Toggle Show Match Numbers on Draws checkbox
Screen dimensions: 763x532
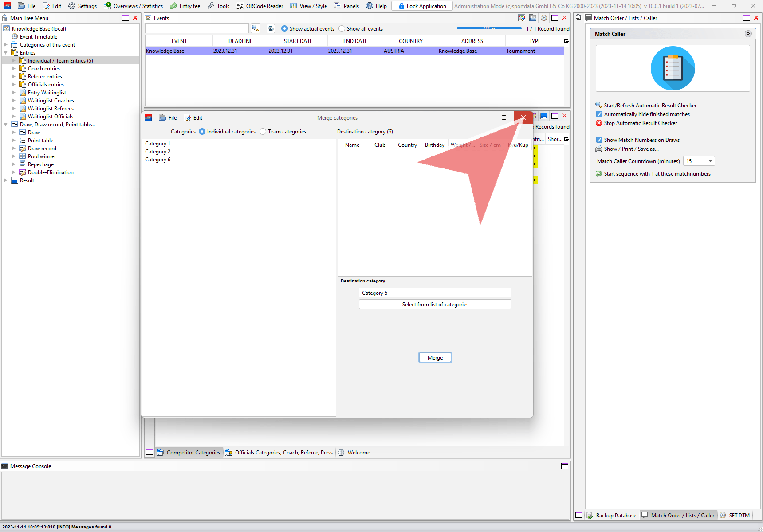coord(599,140)
